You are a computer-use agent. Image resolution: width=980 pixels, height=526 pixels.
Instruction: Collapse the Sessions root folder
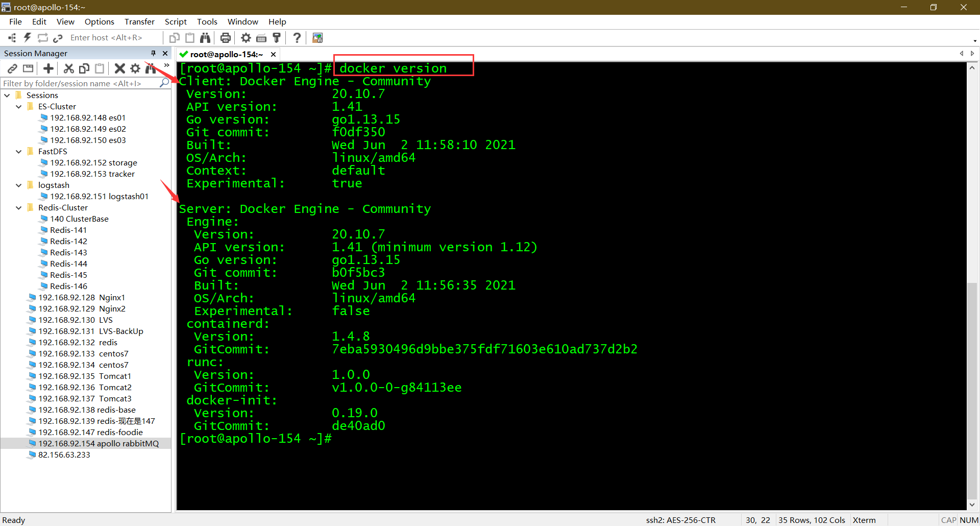(7, 95)
